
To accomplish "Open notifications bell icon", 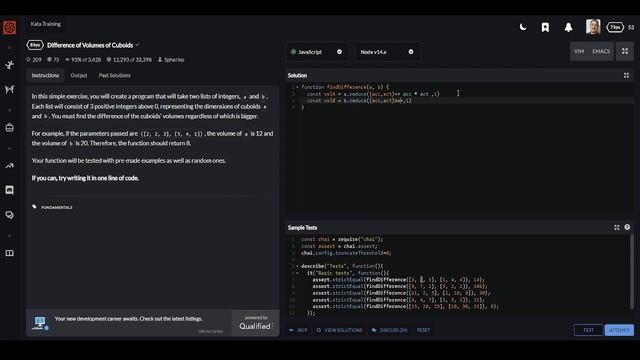I will pyautogui.click(x=568, y=27).
